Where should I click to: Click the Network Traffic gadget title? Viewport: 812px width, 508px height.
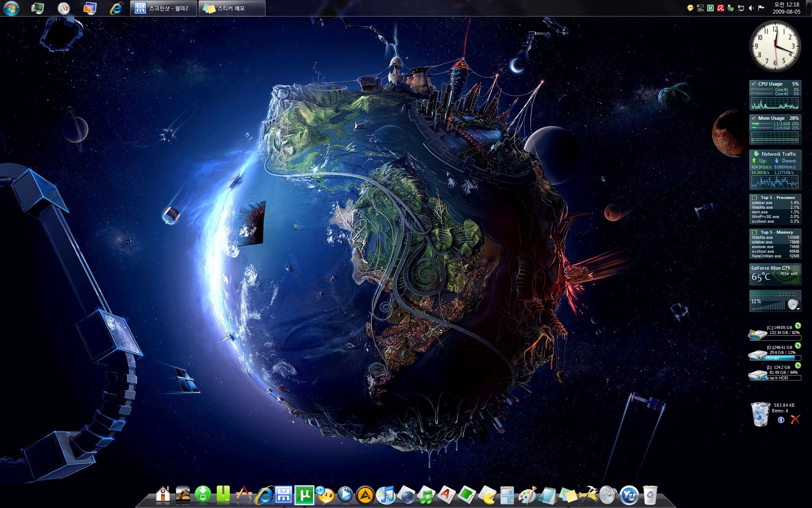[779, 154]
